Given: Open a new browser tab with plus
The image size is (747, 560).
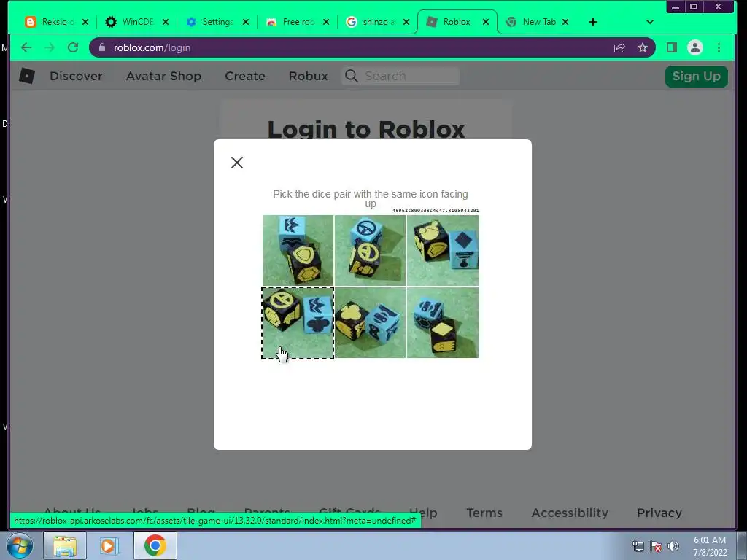Looking at the screenshot, I should pos(593,22).
